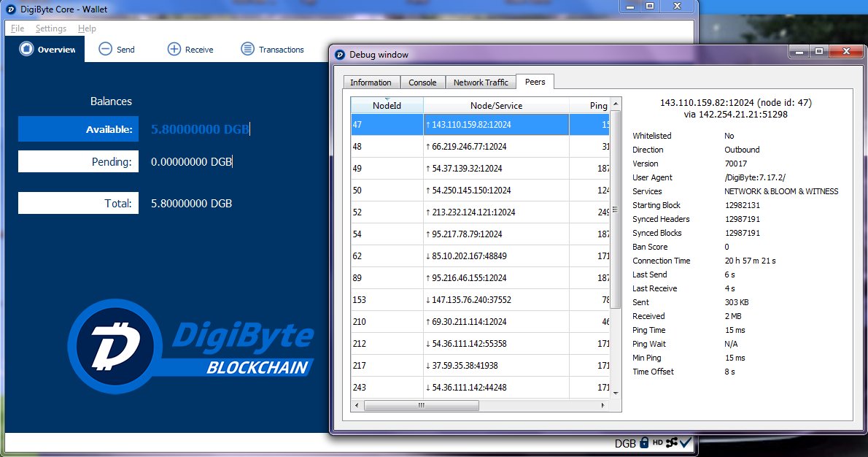The width and height of the screenshot is (868, 457).
Task: Click the Send minus-circle icon
Action: (105, 49)
